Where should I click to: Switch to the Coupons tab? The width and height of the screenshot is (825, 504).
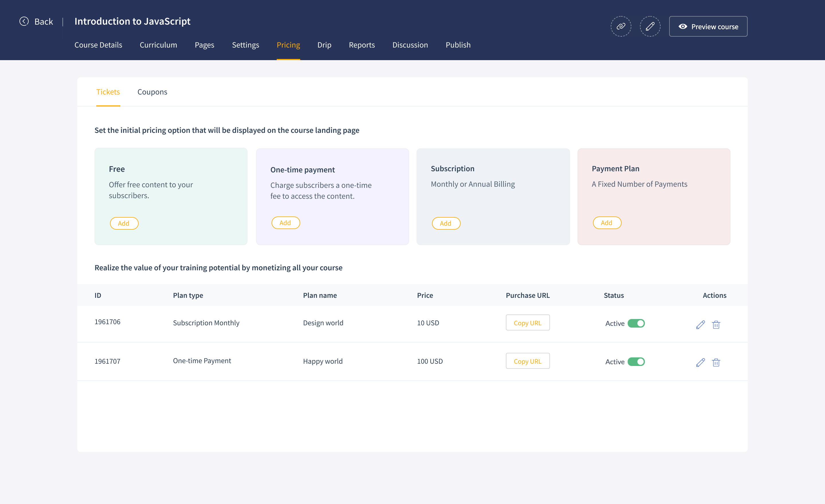coord(152,92)
